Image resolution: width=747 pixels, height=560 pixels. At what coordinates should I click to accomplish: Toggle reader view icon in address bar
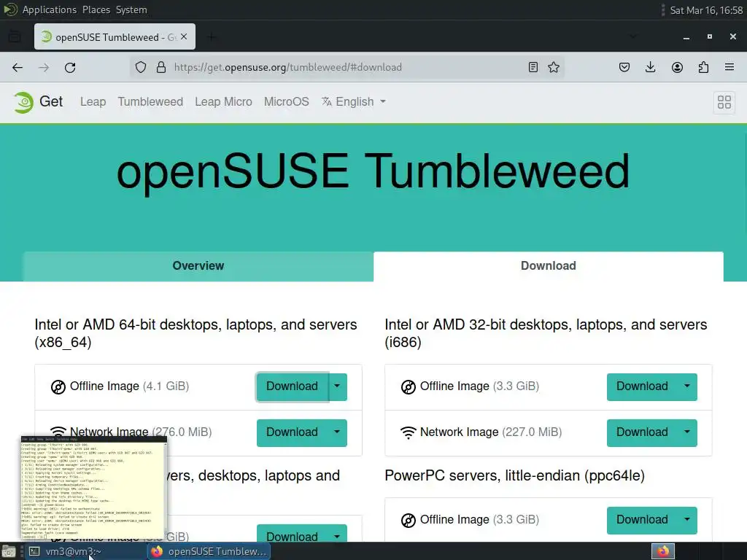533,67
